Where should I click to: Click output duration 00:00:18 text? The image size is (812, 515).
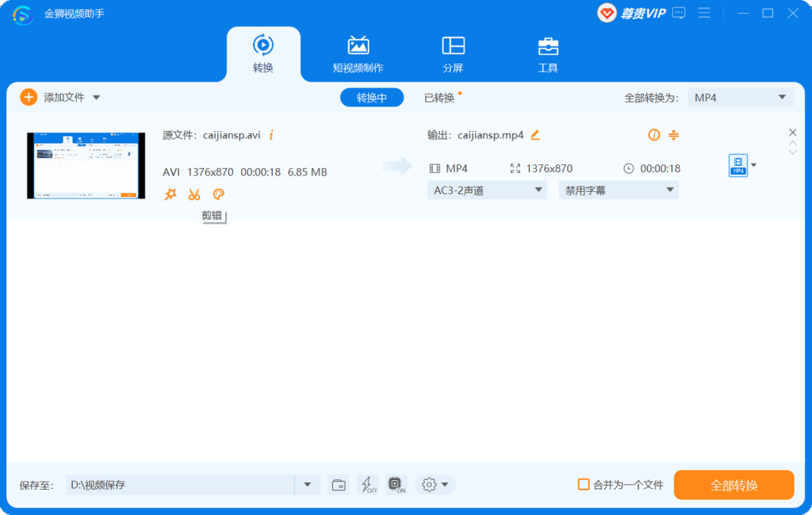pyautogui.click(x=661, y=168)
